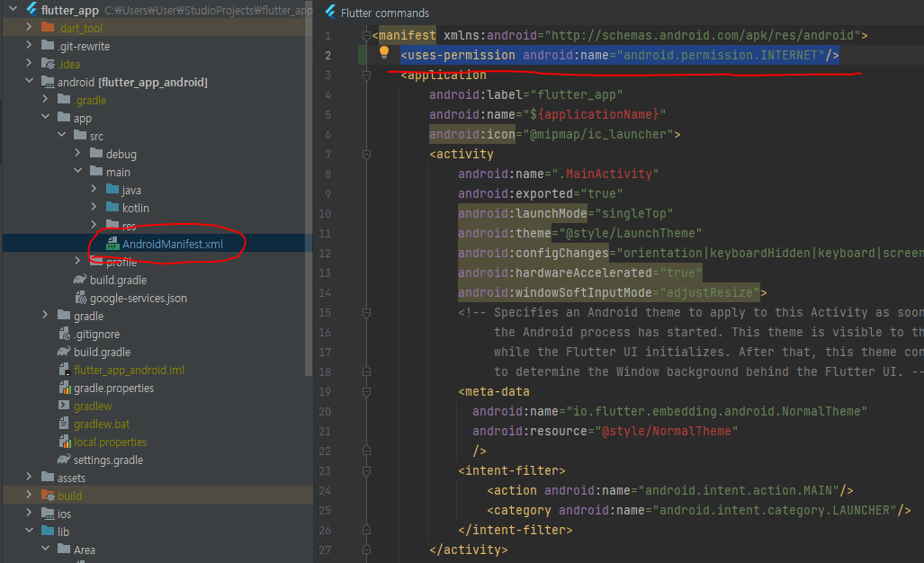Click the gradle.properties file icon

(65, 389)
